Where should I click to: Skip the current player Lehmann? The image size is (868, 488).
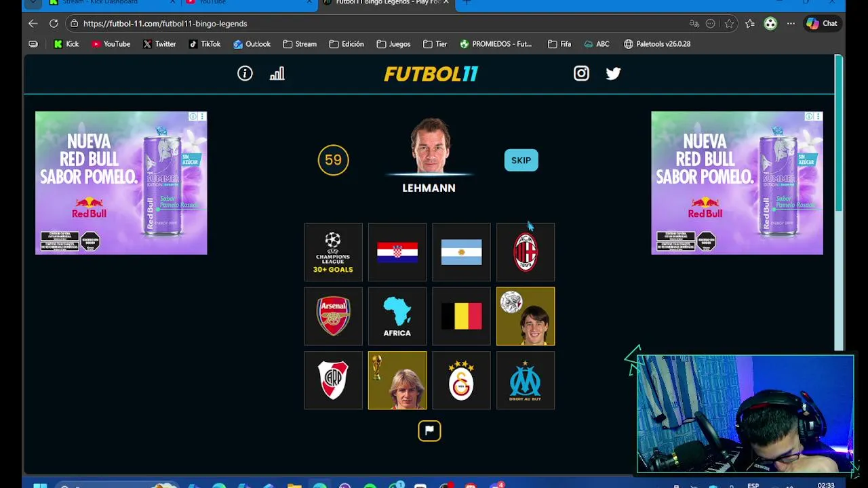[x=521, y=160]
